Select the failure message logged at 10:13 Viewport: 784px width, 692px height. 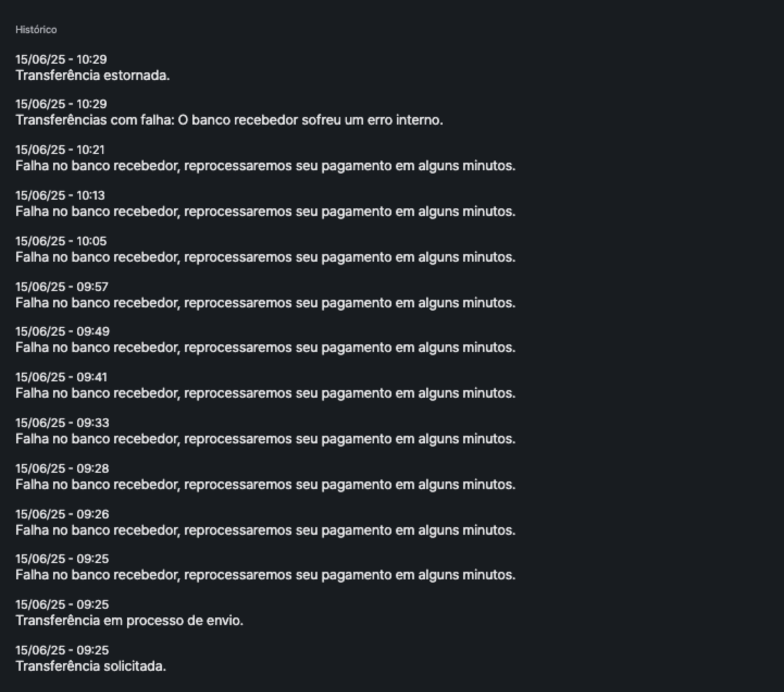click(x=265, y=212)
